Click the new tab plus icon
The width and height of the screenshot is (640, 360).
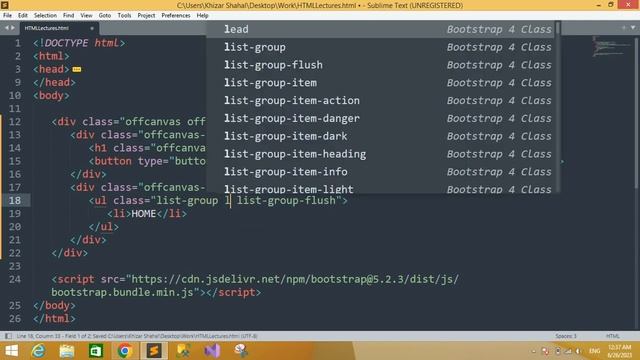(x=624, y=28)
